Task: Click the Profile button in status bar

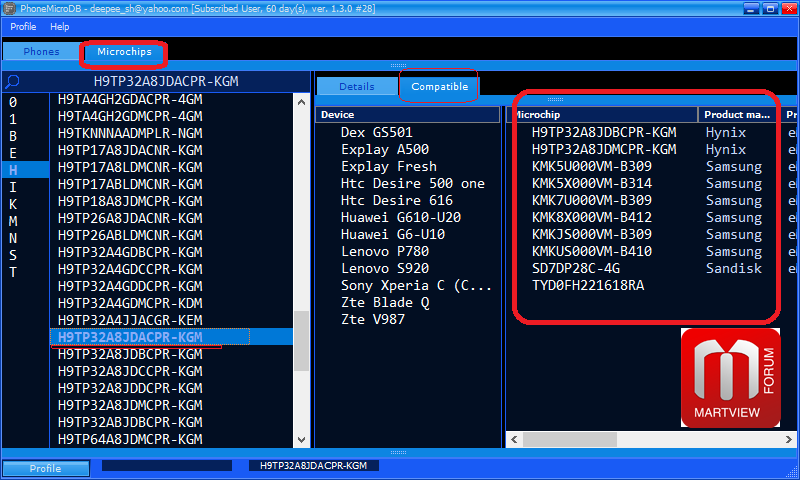Action: coord(45,468)
